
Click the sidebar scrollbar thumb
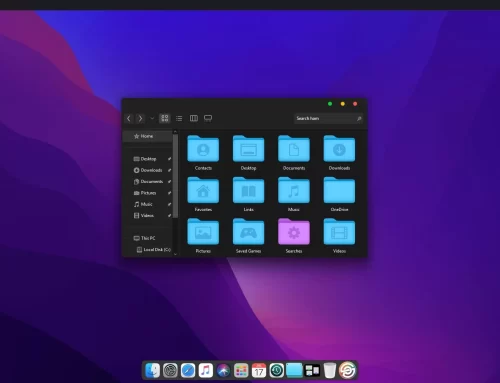[175, 176]
